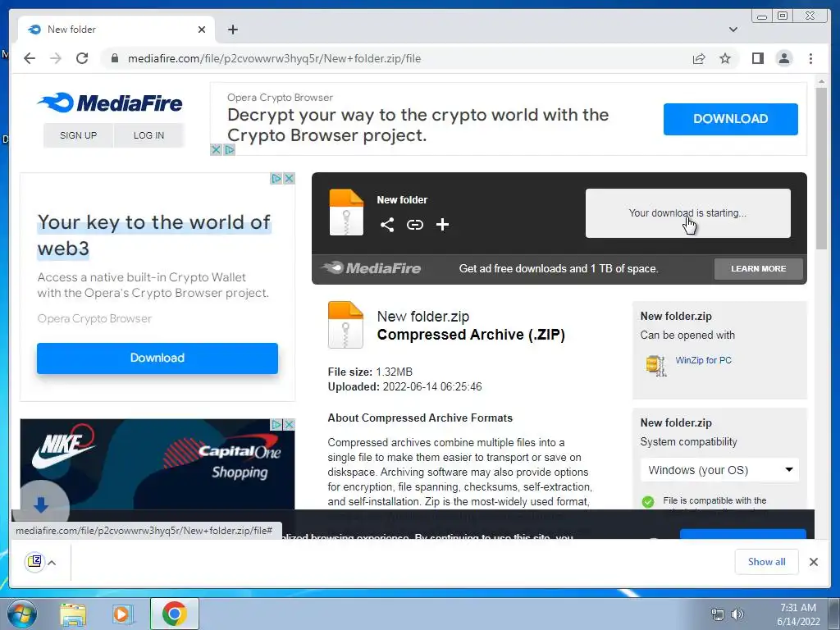Viewport: 840px width, 630px height.
Task: Click the large zip icon beside New folder.zip
Action: [345, 325]
